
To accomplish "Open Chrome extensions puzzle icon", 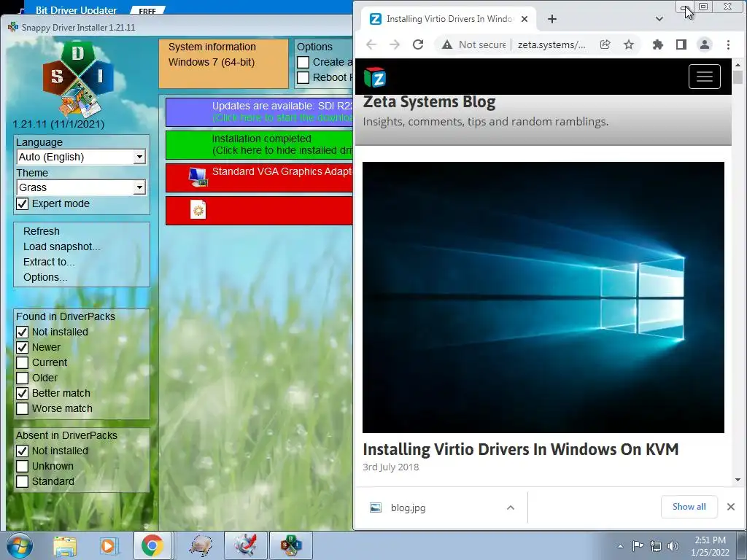I will [658, 44].
